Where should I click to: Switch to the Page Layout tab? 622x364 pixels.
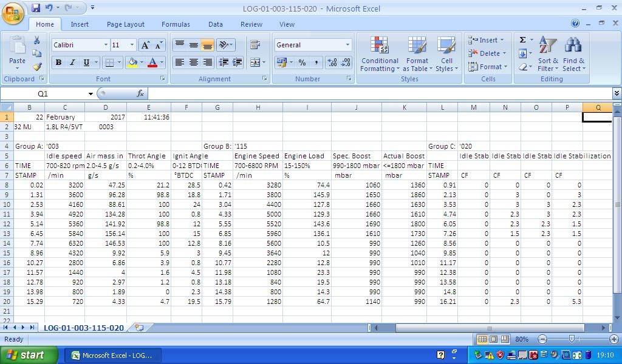(x=125, y=24)
